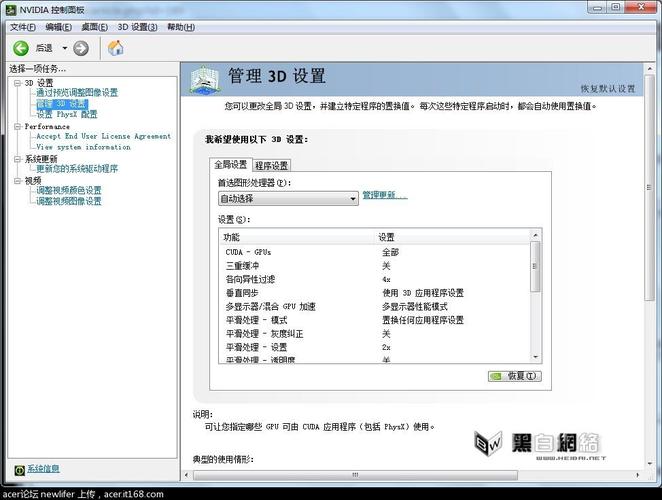
Task: Click the 管理 3D 设置 header icon
Action: point(204,80)
